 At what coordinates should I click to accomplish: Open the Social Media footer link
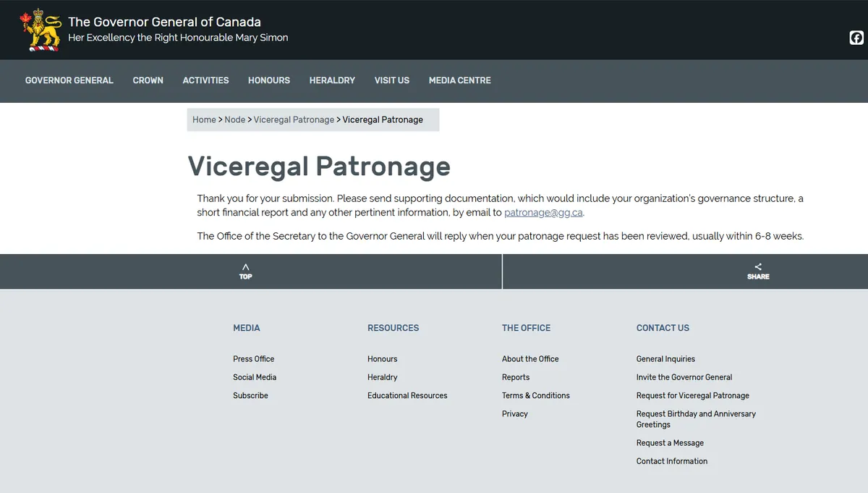(x=255, y=377)
